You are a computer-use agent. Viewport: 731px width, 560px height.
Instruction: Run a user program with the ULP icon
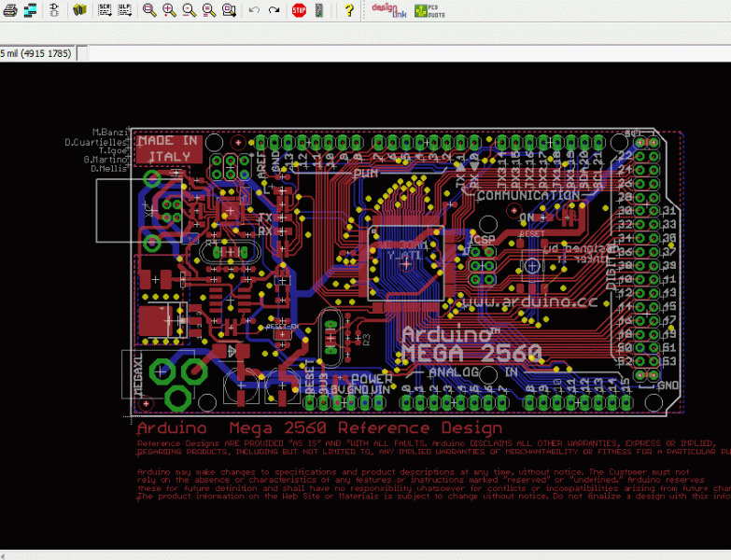coord(124,9)
